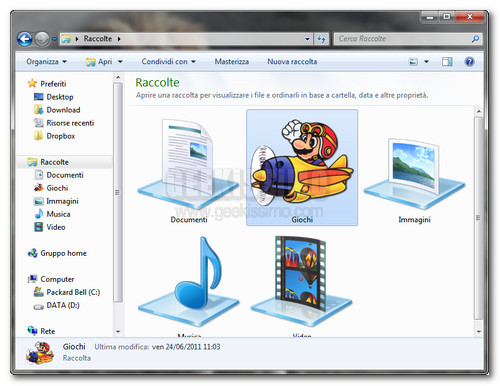Open Documenti under Raccolte in sidebar

65,175
